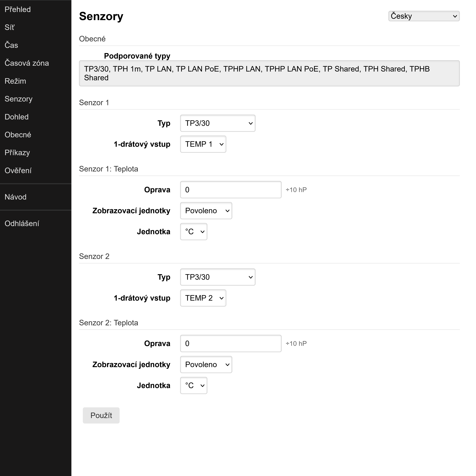Viewport: 476px width, 476px height.
Task: Open the TEMP 1 input dropdown
Action: [203, 144]
